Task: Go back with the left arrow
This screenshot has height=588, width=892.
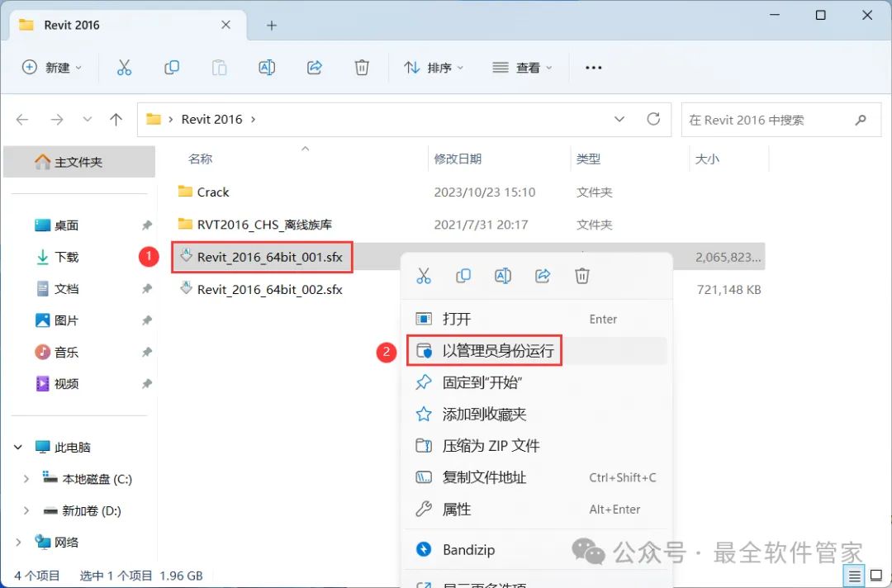Action: [x=22, y=120]
